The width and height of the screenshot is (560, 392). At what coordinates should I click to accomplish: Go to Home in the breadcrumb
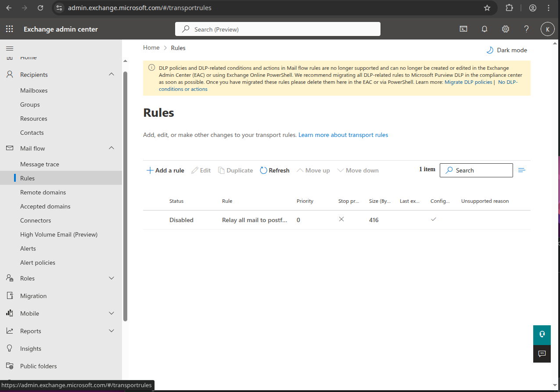tap(151, 47)
